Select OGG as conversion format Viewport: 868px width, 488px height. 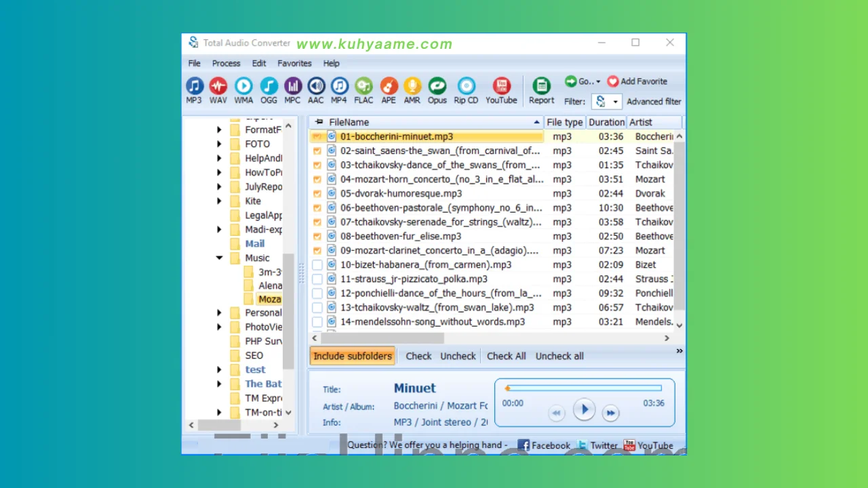point(269,86)
